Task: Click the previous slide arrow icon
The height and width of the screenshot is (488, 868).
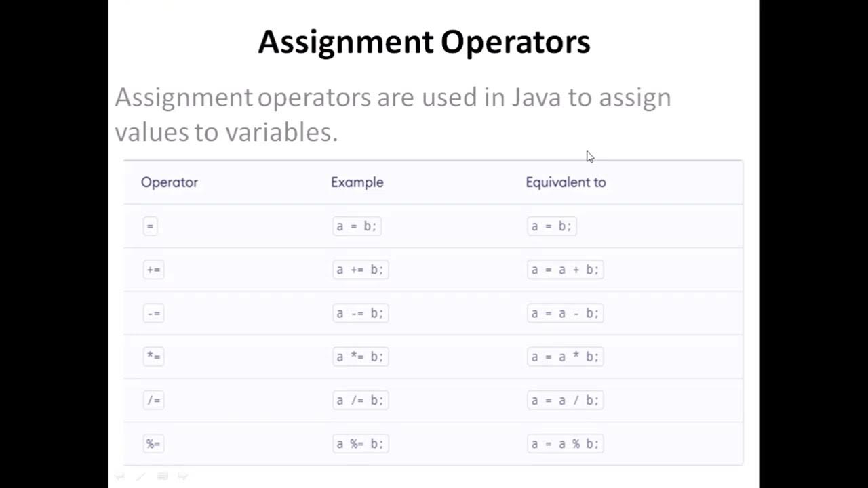Action: pos(120,476)
